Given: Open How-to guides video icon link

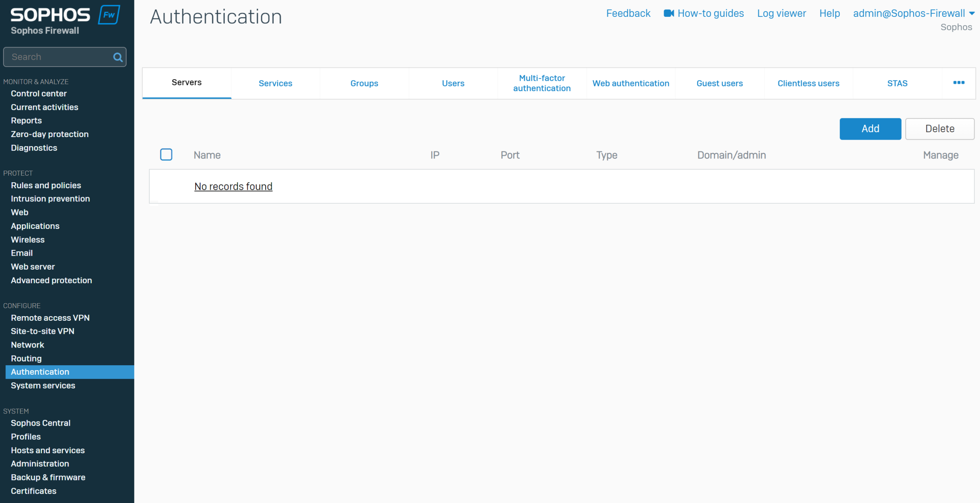Looking at the screenshot, I should (669, 13).
